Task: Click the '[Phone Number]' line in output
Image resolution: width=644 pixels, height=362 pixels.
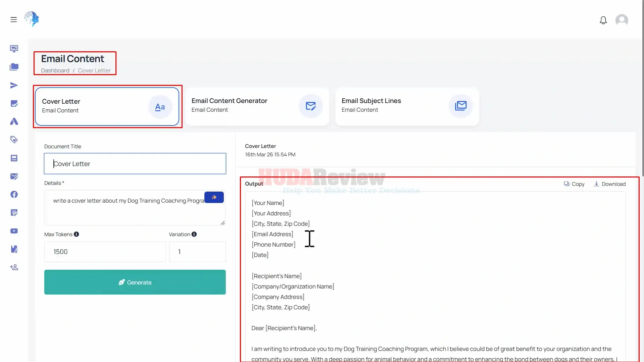Action: click(274, 245)
